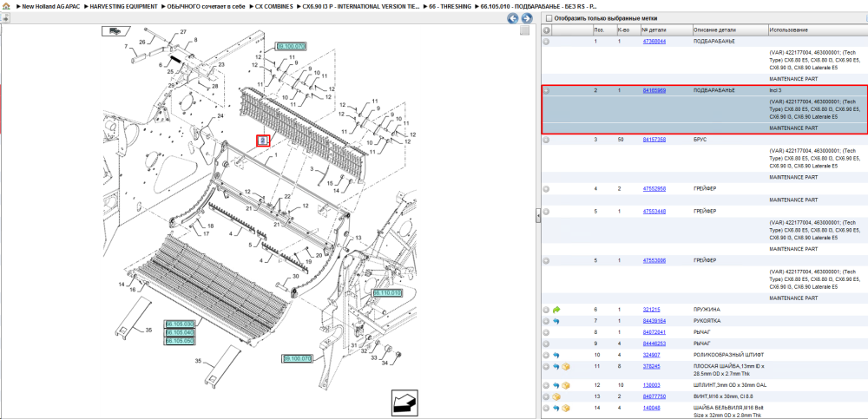The height and width of the screenshot is (419, 868).
Task: Collapse parts panel using the splitter handle
Action: coord(538,216)
